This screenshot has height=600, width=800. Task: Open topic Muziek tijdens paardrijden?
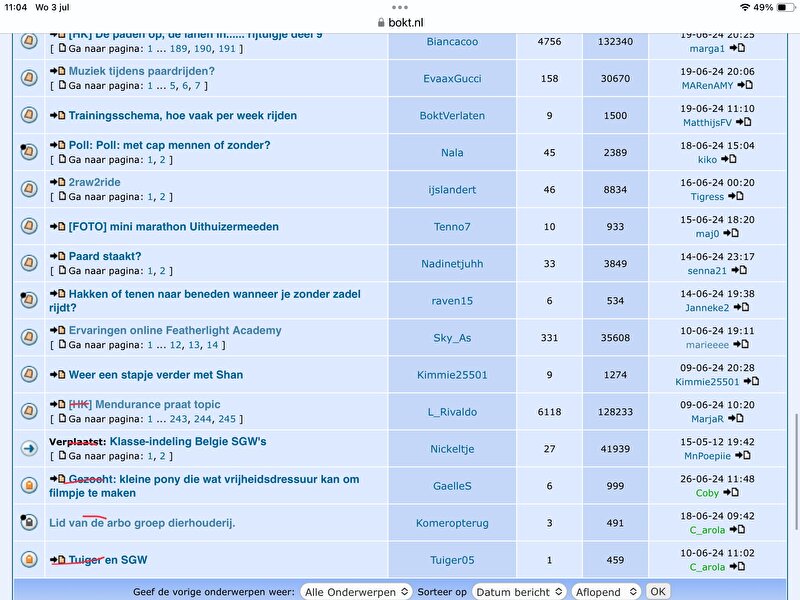point(142,71)
